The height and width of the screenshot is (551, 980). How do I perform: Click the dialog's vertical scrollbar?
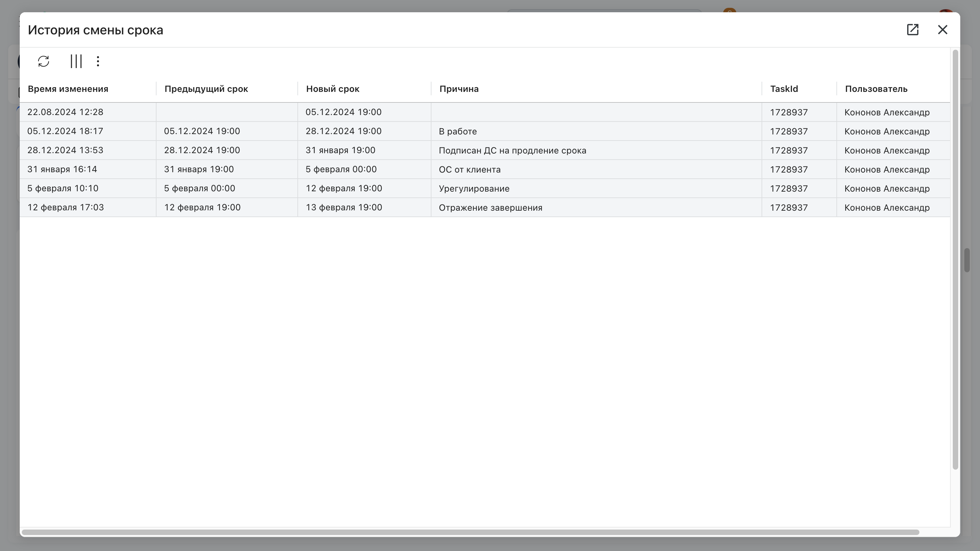coord(955,260)
